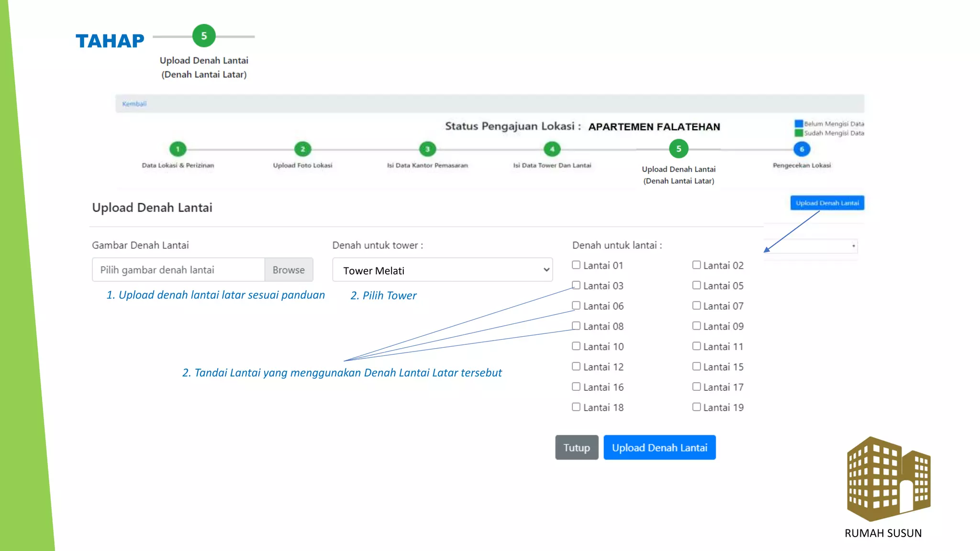Check the Lantai 01 checkbox
The height and width of the screenshot is (551, 980).
pyautogui.click(x=576, y=265)
